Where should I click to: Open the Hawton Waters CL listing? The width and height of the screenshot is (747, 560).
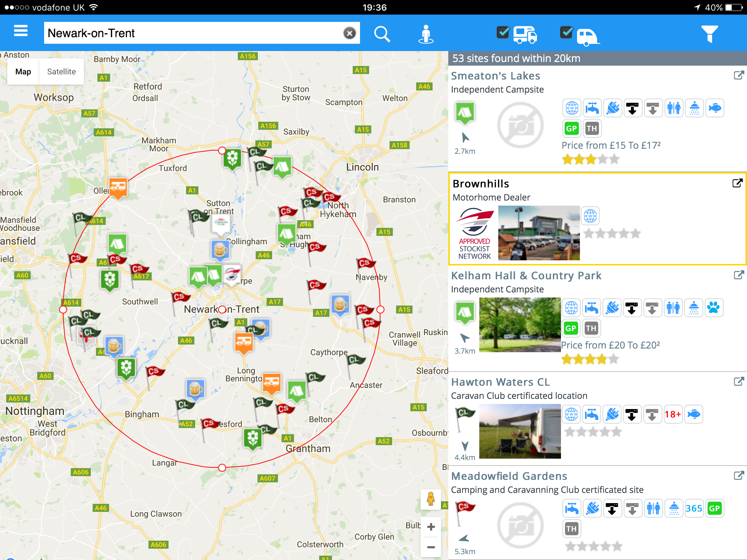(500, 382)
